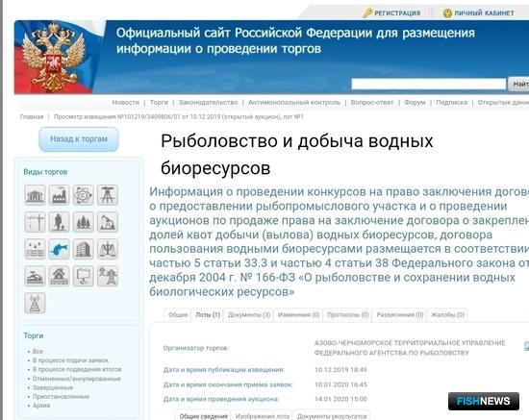Click the Завершенные link
529x420 pixels.
[x=53, y=387]
